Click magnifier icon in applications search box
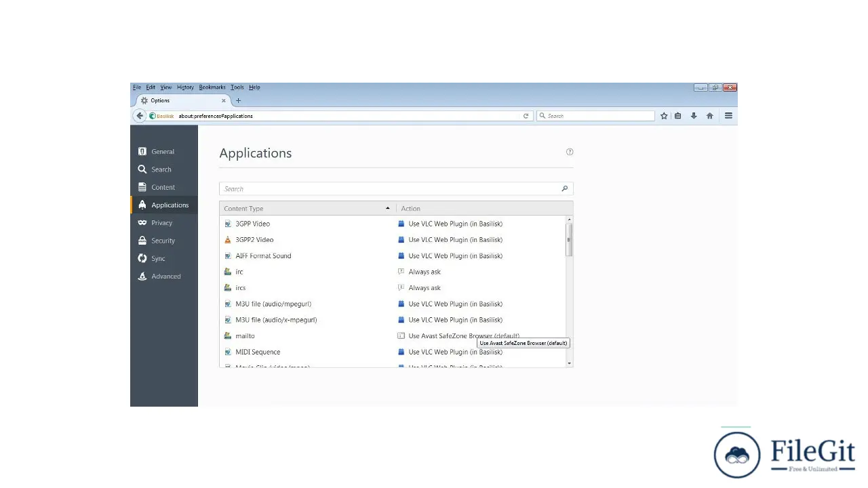Viewport: 868px width, 488px height. point(564,189)
